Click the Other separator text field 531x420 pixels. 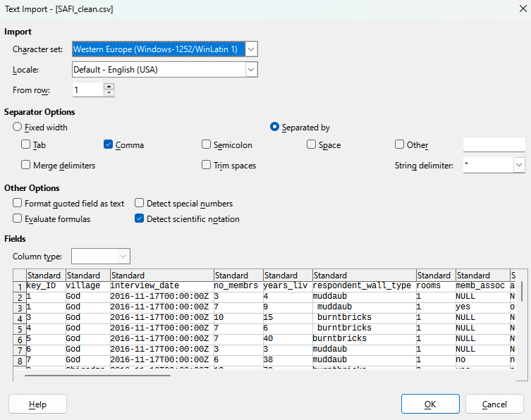point(494,144)
